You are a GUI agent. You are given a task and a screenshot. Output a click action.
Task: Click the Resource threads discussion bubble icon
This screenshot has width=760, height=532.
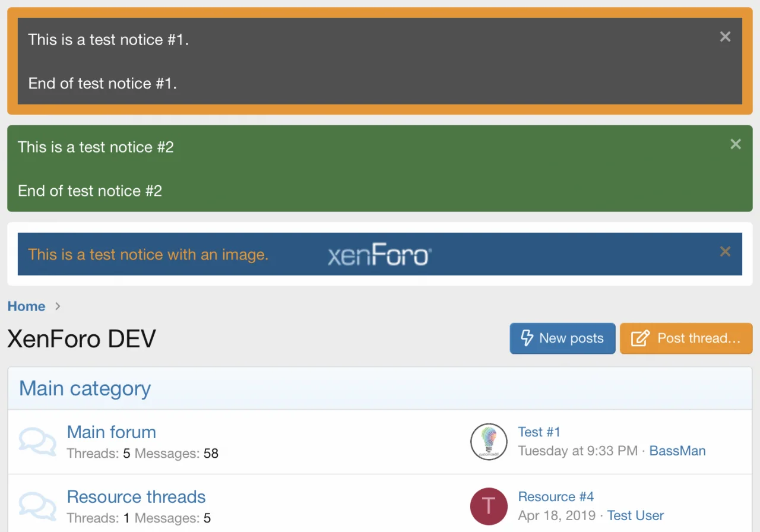37,506
